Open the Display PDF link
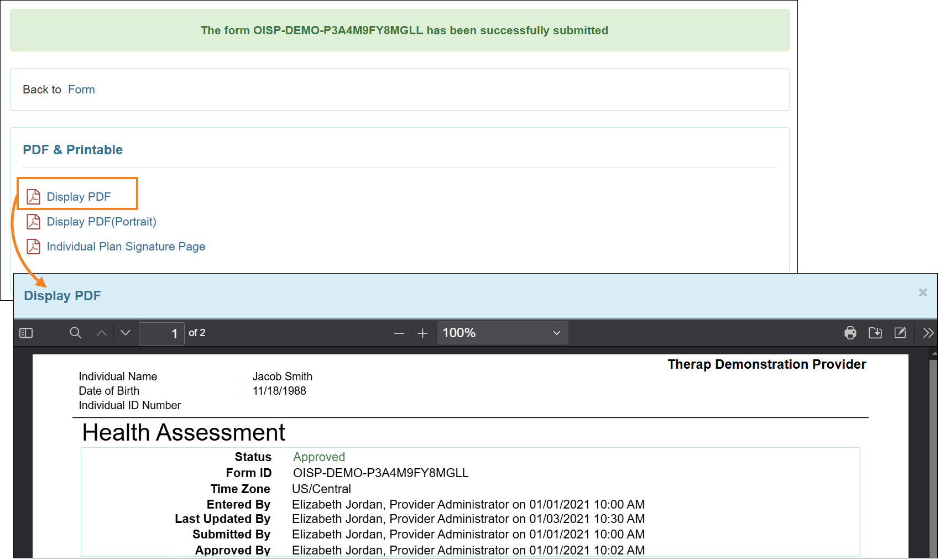This screenshot has width=940, height=560. (79, 197)
